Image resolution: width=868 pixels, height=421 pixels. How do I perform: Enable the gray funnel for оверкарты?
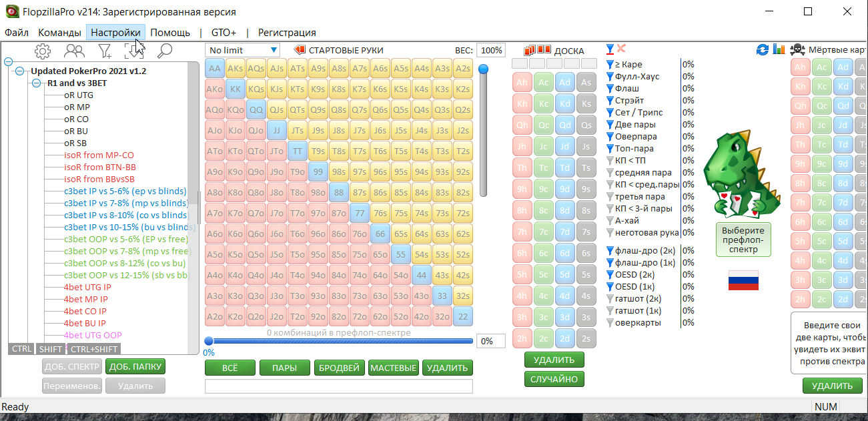point(609,323)
